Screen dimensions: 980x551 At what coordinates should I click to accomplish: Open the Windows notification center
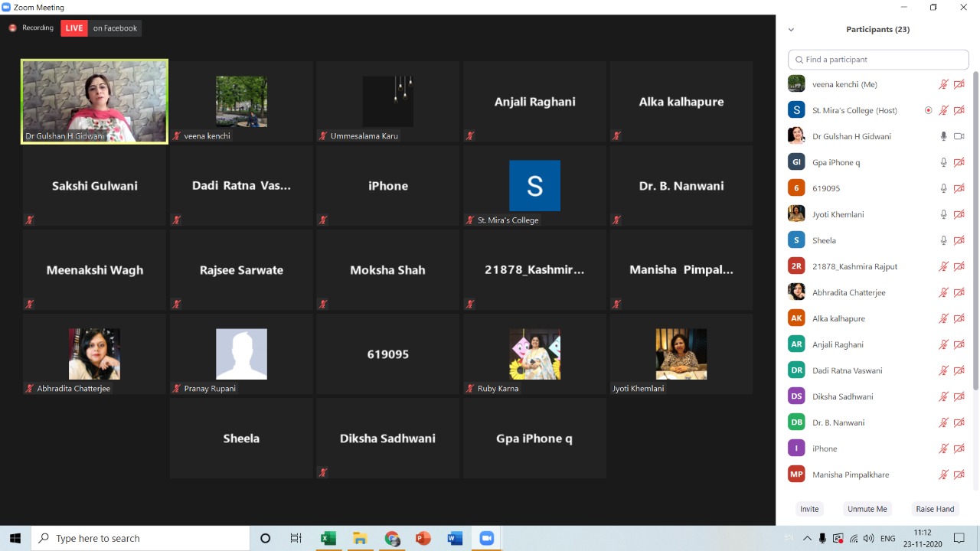[x=958, y=539]
